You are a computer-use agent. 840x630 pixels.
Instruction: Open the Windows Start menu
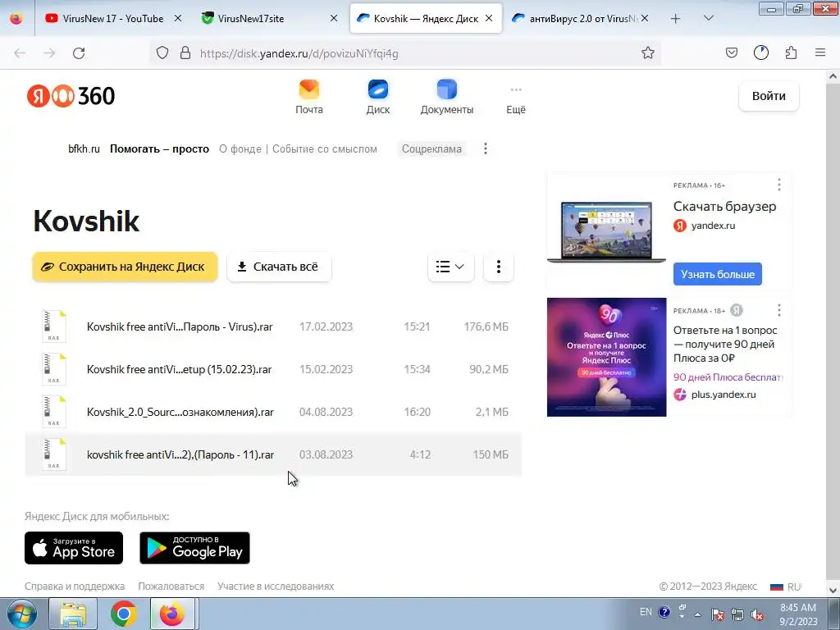pyautogui.click(x=22, y=614)
